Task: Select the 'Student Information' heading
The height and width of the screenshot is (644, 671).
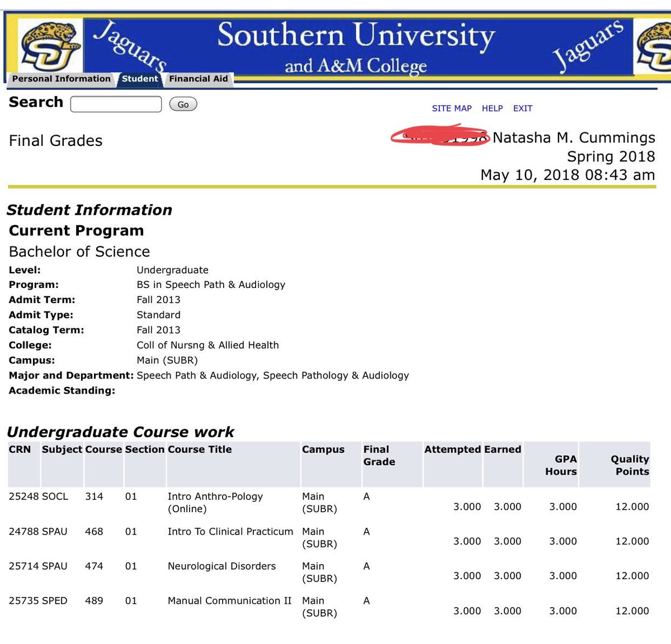Action: (89, 210)
